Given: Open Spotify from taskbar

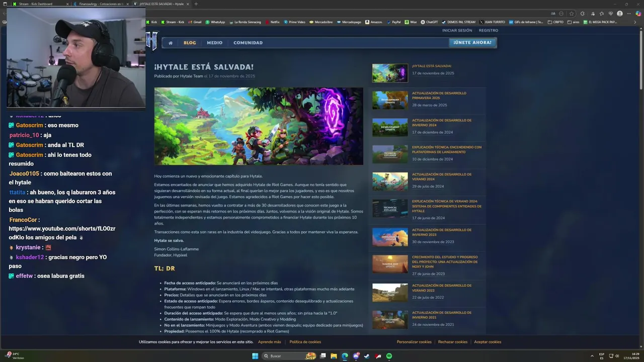Looking at the screenshot, I should tap(389, 356).
